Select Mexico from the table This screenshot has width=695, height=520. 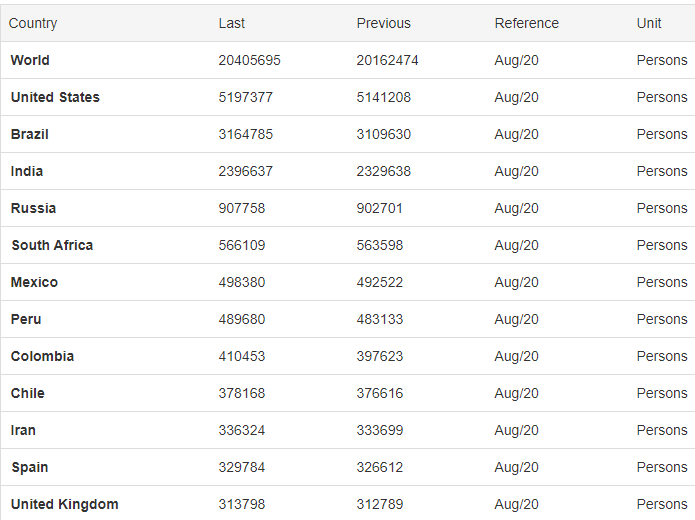coord(34,282)
